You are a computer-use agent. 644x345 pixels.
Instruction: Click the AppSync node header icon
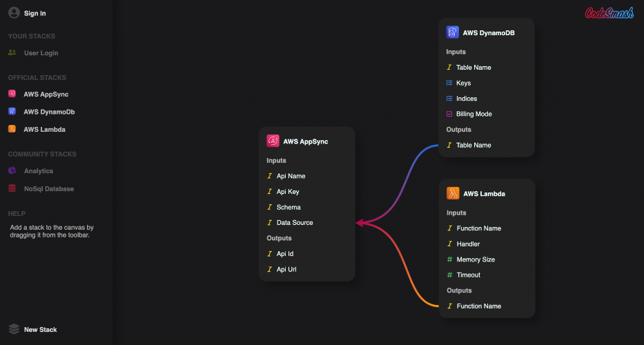[x=273, y=141]
